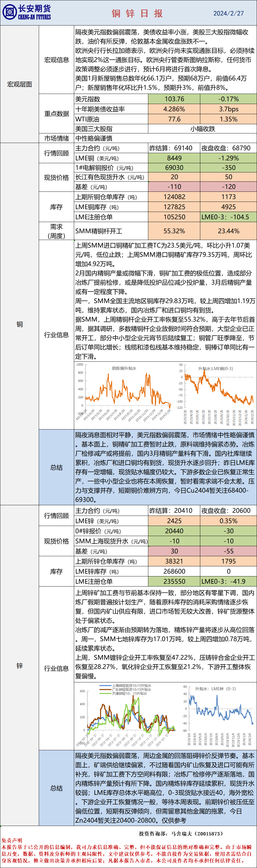Screen dimensions: 257x868
Task: Select the WTI change 1.35%
Action: click(228, 119)
